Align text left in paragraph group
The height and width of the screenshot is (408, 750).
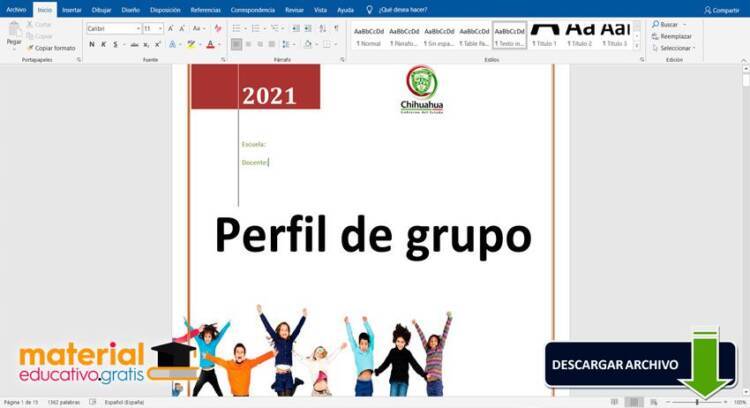(x=236, y=44)
